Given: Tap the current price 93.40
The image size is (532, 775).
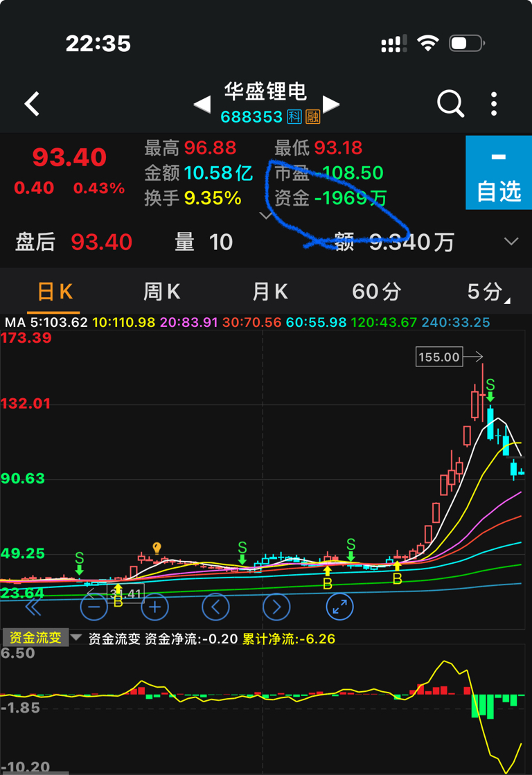Looking at the screenshot, I should click(x=69, y=157).
